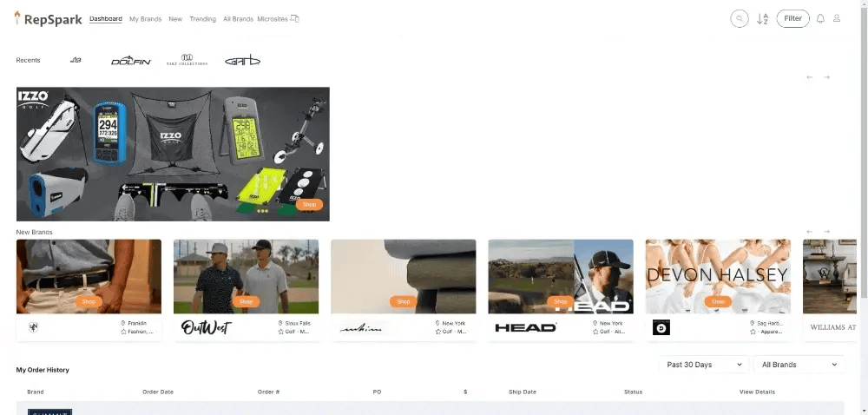This screenshot has height=415, width=868.
Task: Open Microsites navigation item
Action: coord(273,19)
